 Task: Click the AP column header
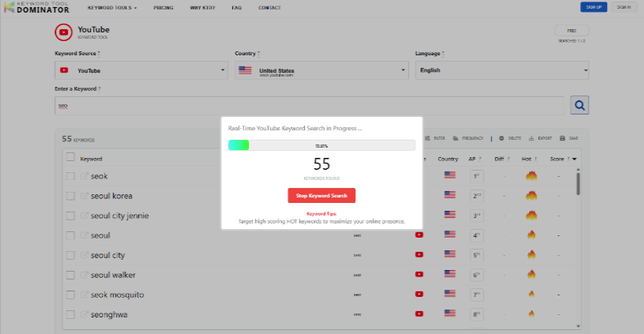[x=472, y=159]
